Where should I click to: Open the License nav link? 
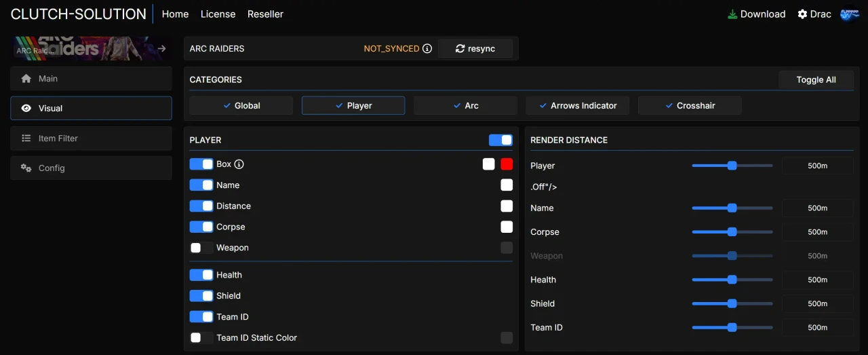218,14
